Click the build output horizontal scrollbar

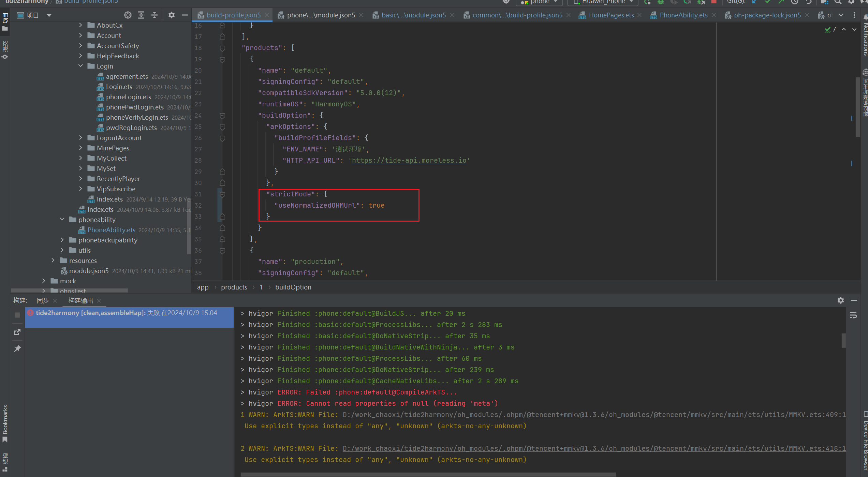tap(428, 474)
